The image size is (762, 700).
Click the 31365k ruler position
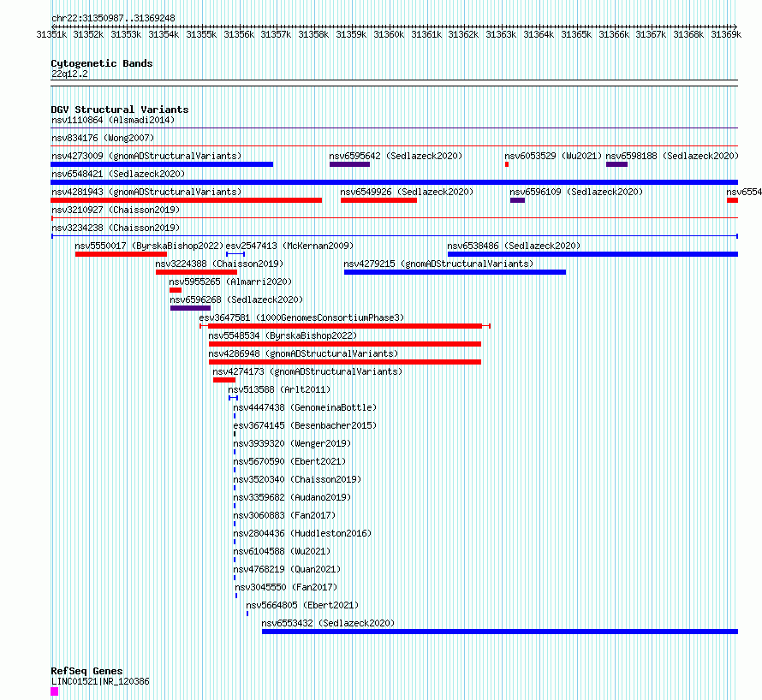tap(576, 34)
